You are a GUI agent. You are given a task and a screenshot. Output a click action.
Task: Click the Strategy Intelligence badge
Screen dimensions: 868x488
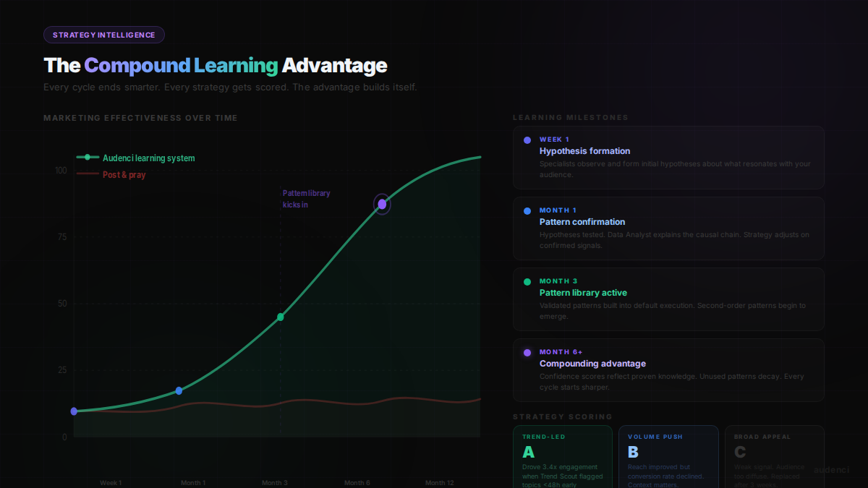click(104, 35)
